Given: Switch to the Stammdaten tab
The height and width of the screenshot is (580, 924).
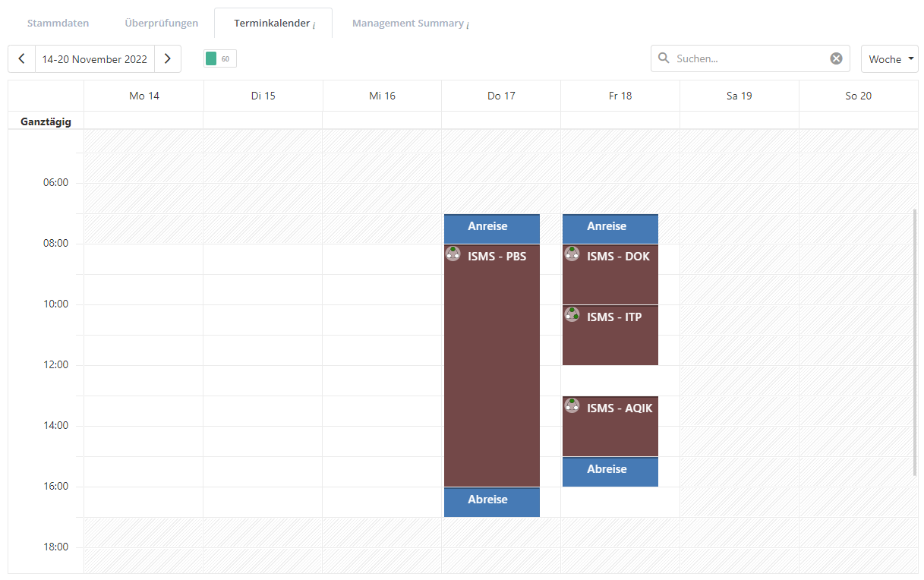Looking at the screenshot, I should 58,23.
